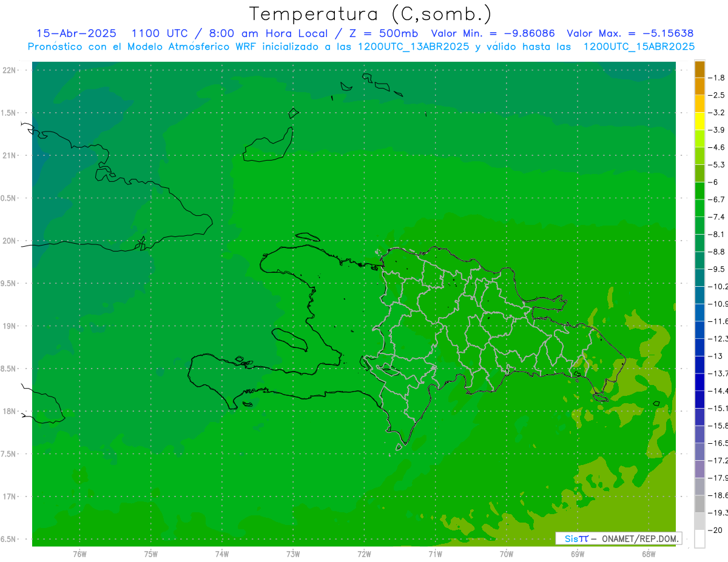Image resolution: width=728 pixels, height=562 pixels.
Task: Click the legend swatch between -6 and -6.7
Action: pyautogui.click(x=699, y=191)
